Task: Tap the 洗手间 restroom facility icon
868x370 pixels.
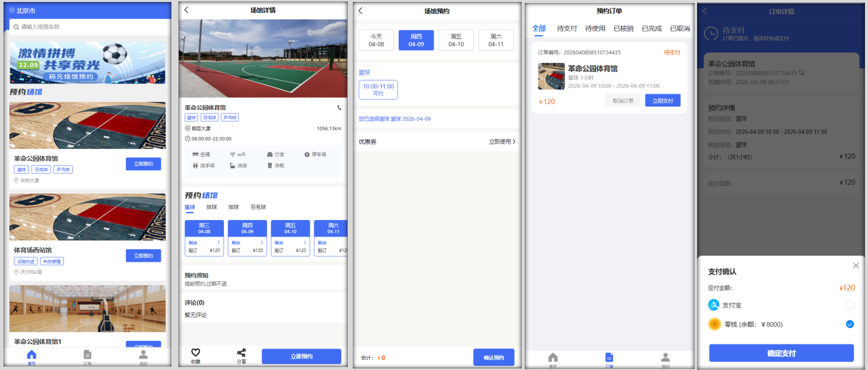Action: 195,165
